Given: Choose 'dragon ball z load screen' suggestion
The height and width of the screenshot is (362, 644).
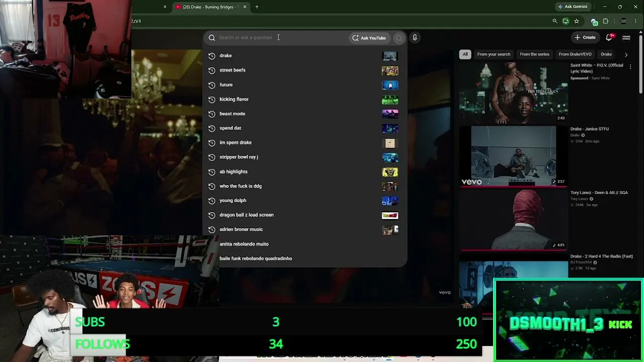Looking at the screenshot, I should (305, 215).
